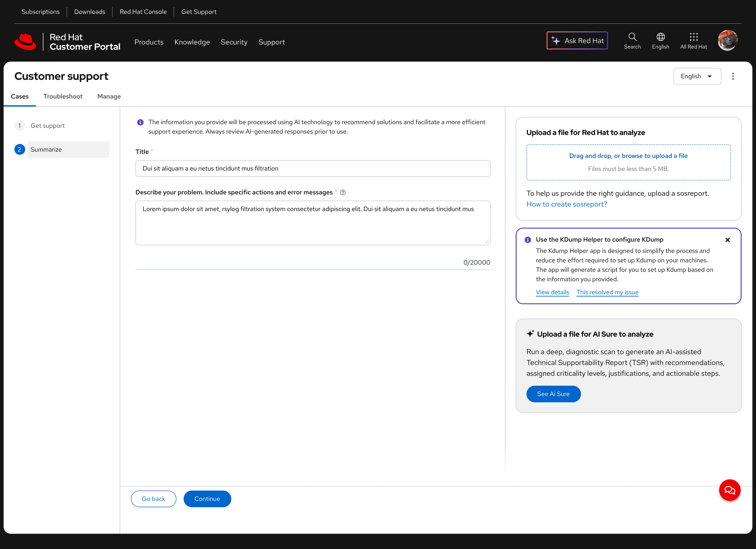
Task: Click the help icon beside problem description label
Action: [343, 192]
